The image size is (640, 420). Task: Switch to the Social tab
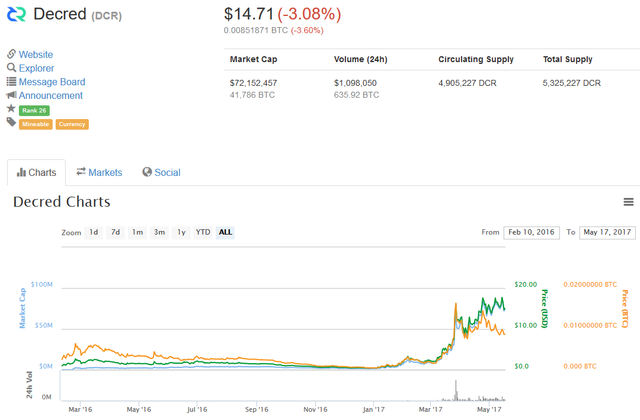(x=161, y=172)
